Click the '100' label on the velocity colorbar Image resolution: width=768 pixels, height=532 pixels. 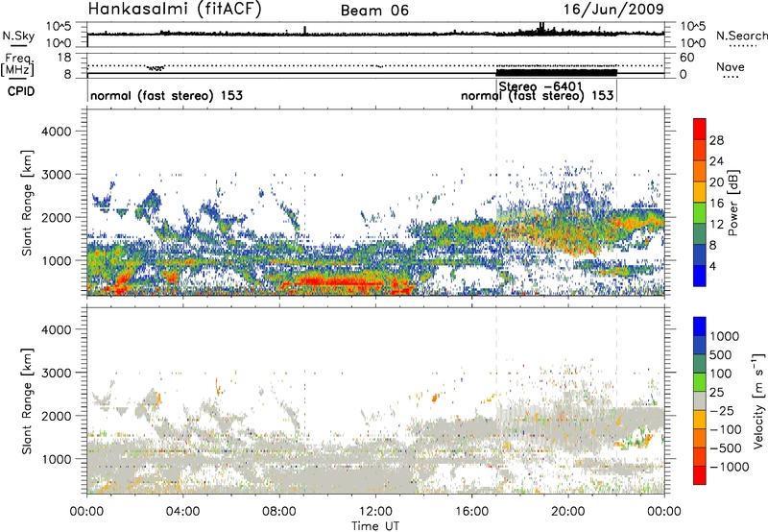[x=721, y=374]
